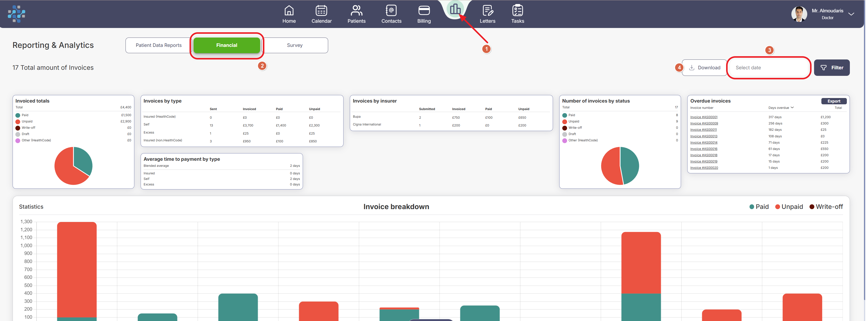The image size is (868, 321).
Task: Switch to the Patient Data Reports tab
Action: (x=158, y=45)
